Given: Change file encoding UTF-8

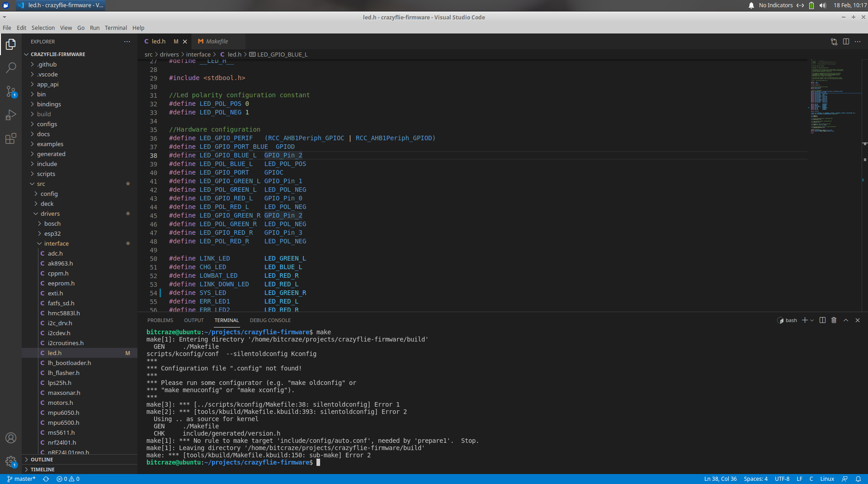Looking at the screenshot, I should 782,479.
